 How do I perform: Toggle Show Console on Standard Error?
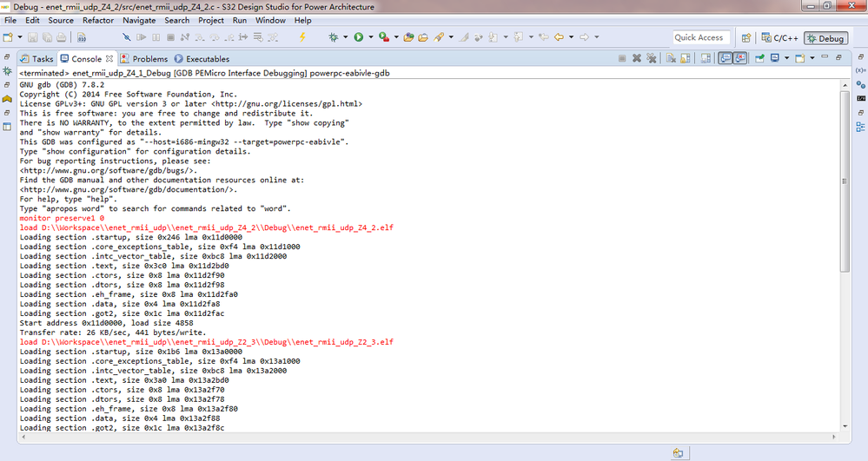(x=740, y=58)
